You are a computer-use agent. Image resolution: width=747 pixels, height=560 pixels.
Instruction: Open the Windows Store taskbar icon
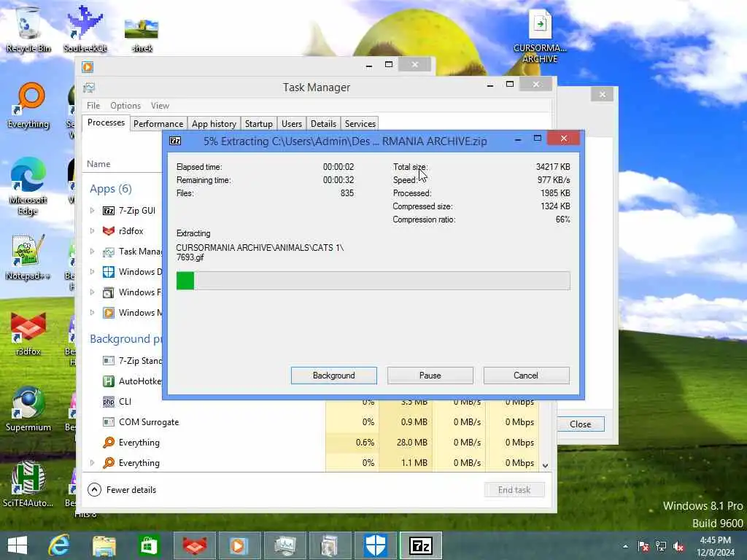click(149, 545)
